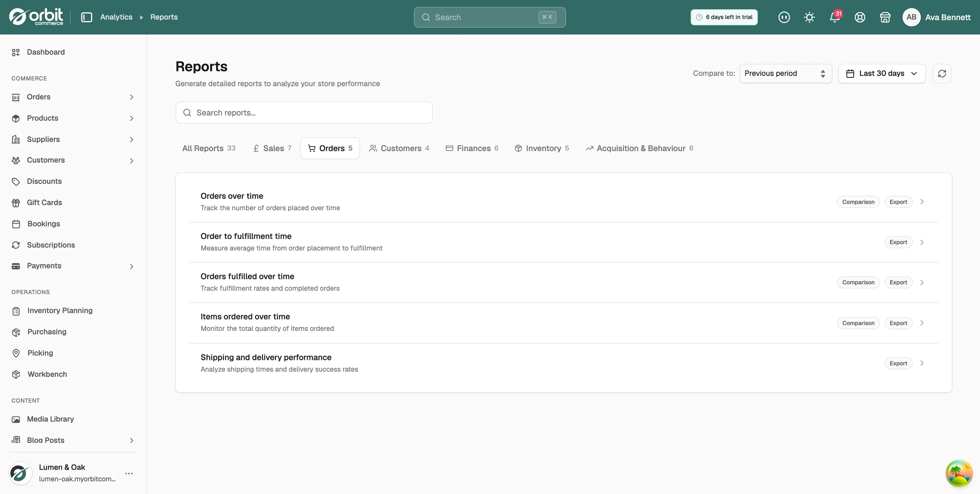
Task: Open the storefront icon in the header
Action: (885, 17)
